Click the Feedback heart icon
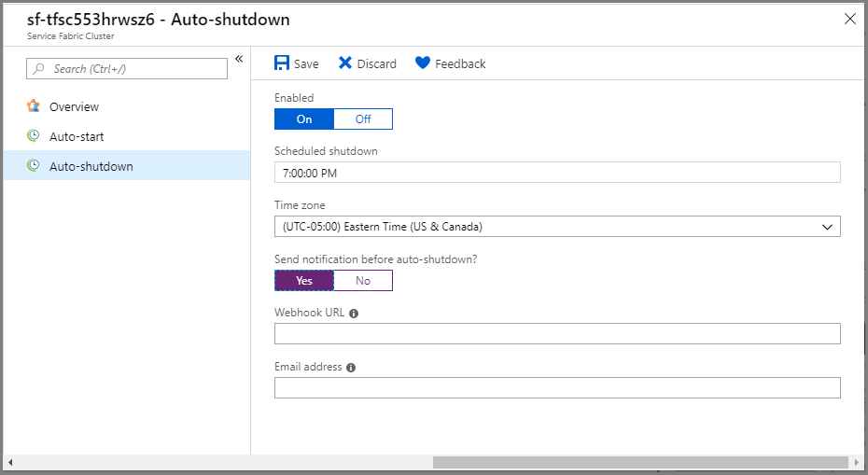 pos(423,63)
